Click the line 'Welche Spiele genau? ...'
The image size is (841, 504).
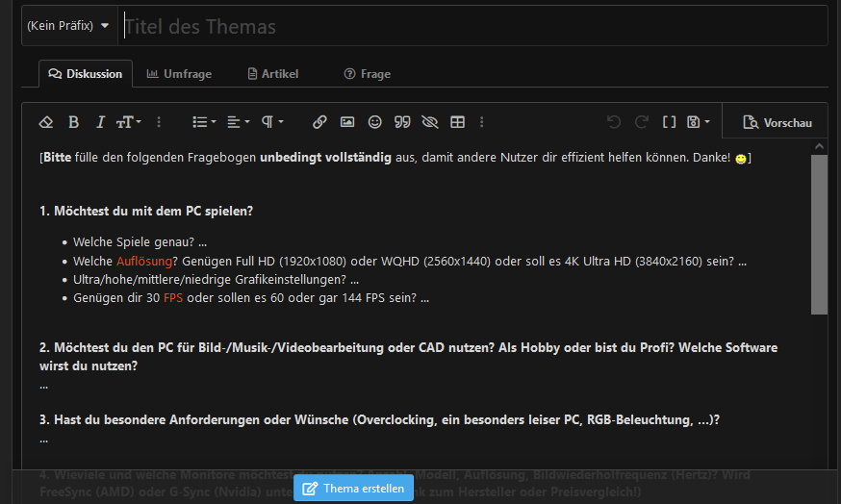click(140, 242)
